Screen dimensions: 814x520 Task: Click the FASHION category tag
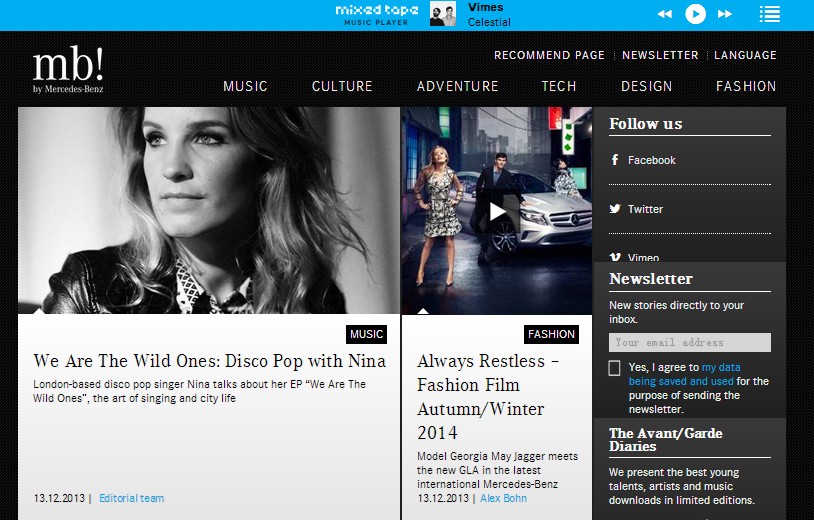(x=551, y=334)
